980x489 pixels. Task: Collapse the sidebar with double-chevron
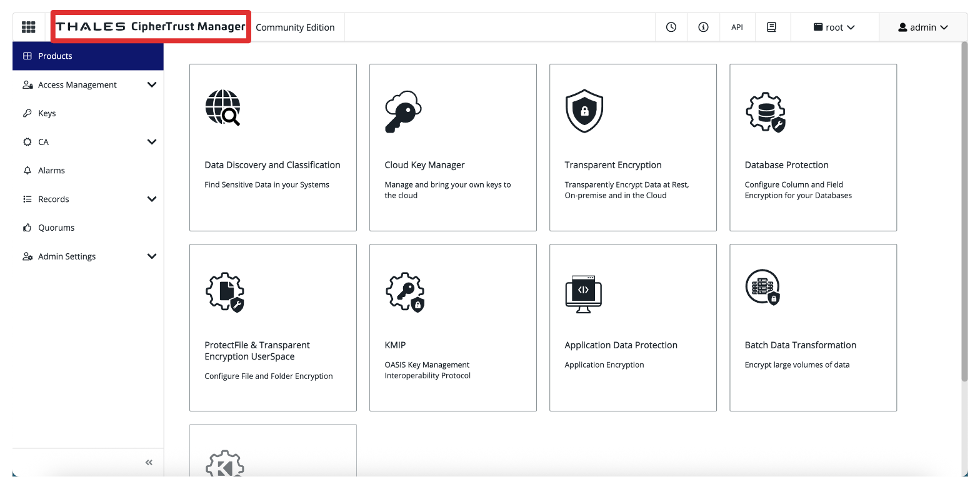coord(149,463)
